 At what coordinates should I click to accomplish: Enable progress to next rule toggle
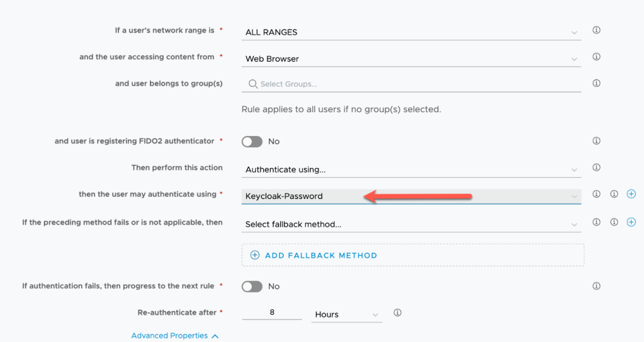pyautogui.click(x=252, y=287)
